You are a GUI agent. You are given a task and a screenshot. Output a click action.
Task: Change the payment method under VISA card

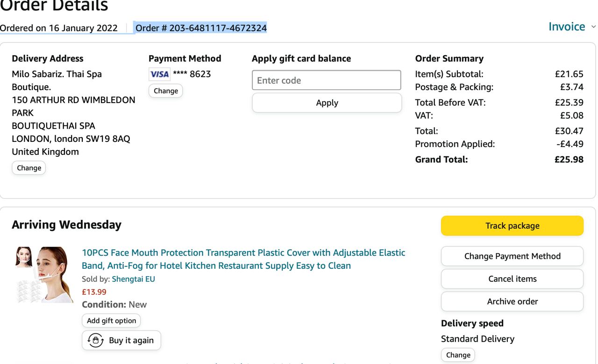[165, 91]
